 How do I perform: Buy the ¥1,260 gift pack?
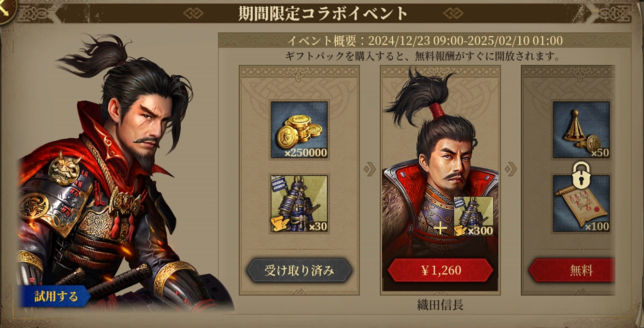click(440, 270)
